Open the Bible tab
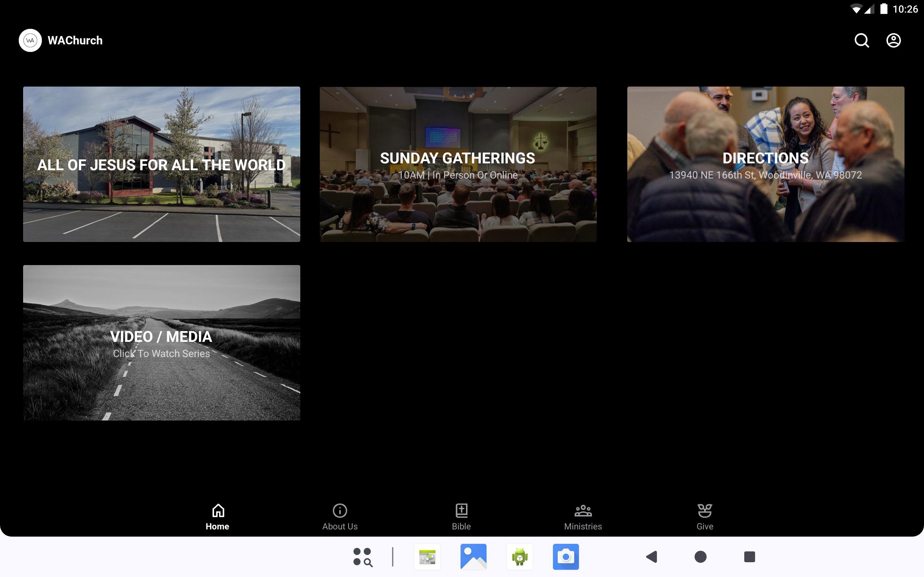The width and height of the screenshot is (924, 577). [x=461, y=517]
